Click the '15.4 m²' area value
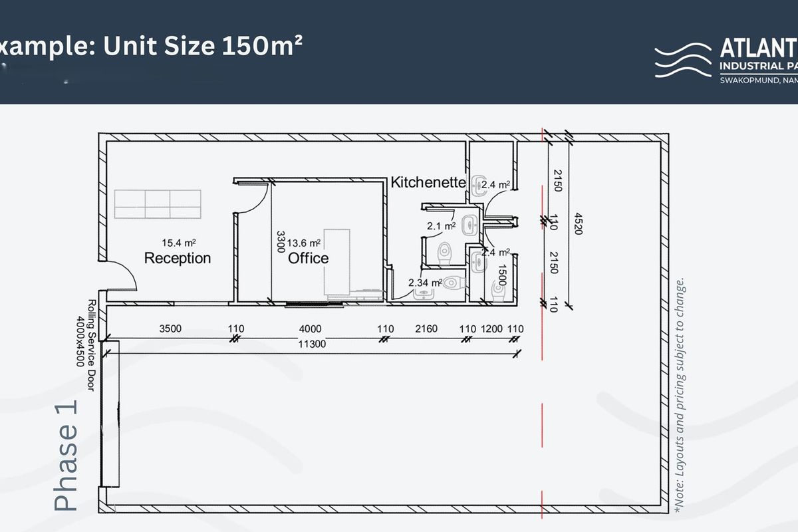 click(x=179, y=243)
